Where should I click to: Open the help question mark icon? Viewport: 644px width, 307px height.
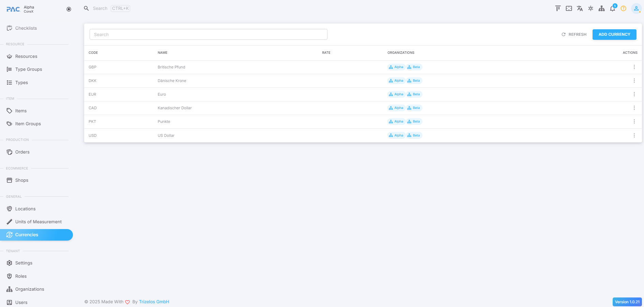[623, 9]
